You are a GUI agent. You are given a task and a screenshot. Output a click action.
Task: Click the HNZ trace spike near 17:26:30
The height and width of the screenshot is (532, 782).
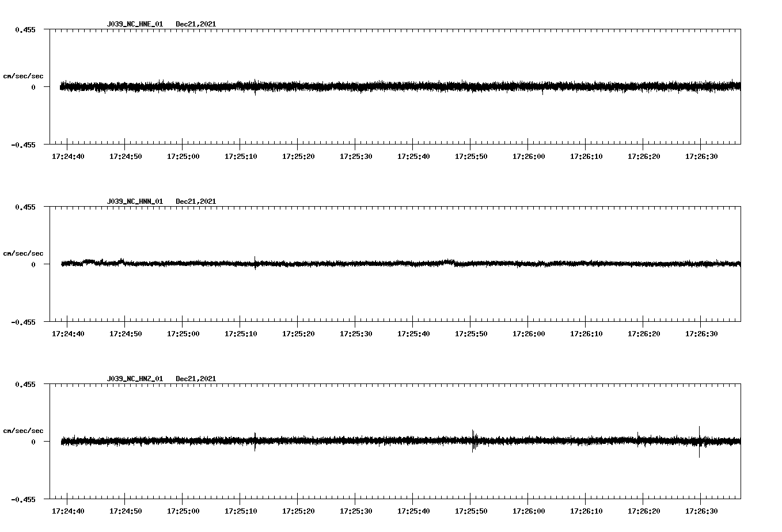point(699,442)
